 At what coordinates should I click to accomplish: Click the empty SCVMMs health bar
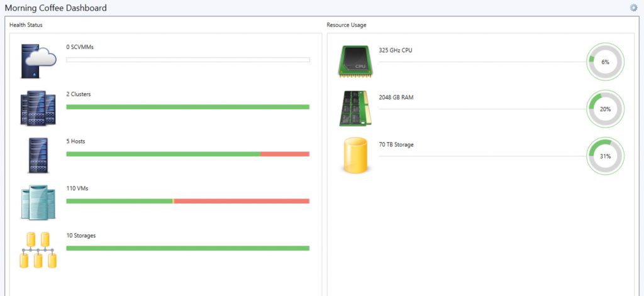point(188,60)
